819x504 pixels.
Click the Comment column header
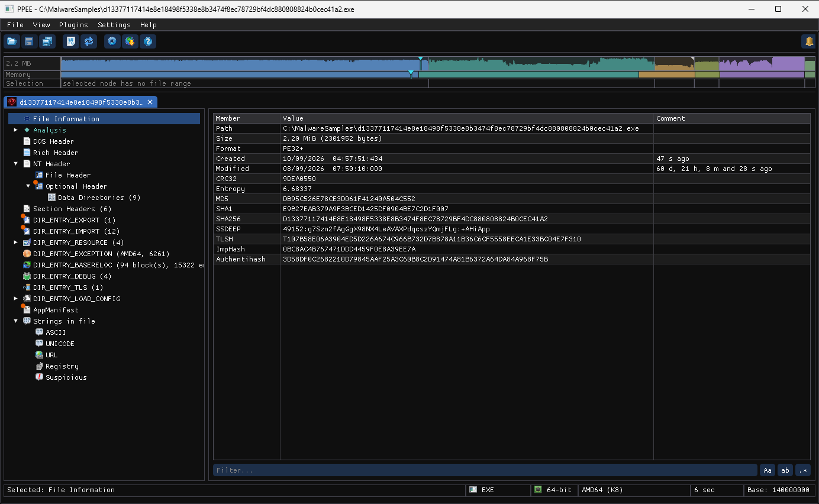732,118
